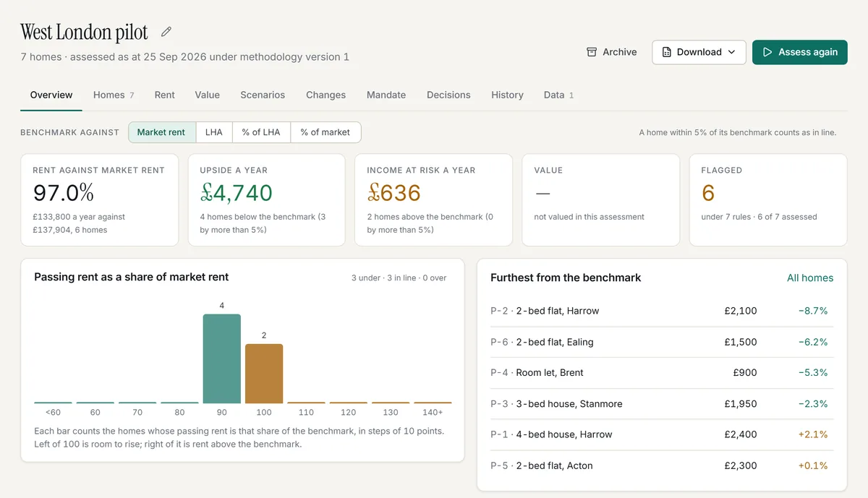
Task: Select the % of market benchmark
Action: point(325,132)
